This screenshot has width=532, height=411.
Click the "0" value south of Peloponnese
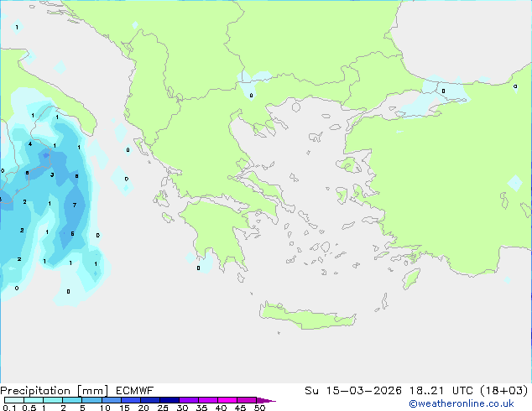click(x=199, y=268)
